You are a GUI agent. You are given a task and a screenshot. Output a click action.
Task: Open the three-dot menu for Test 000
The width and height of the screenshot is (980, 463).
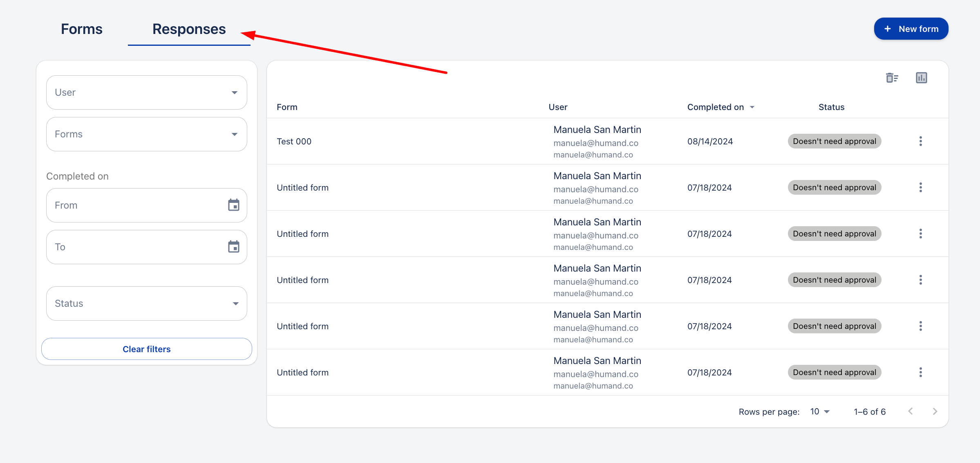[920, 142]
